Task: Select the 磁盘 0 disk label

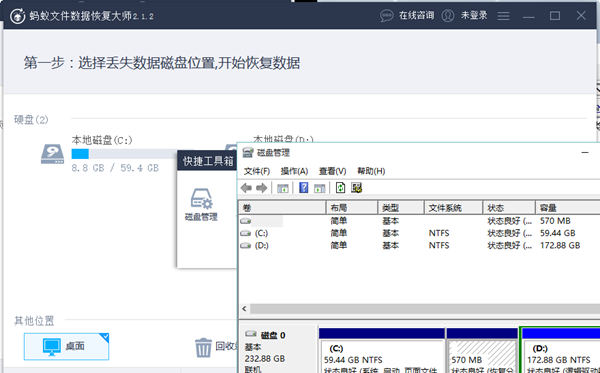Action: click(x=273, y=336)
